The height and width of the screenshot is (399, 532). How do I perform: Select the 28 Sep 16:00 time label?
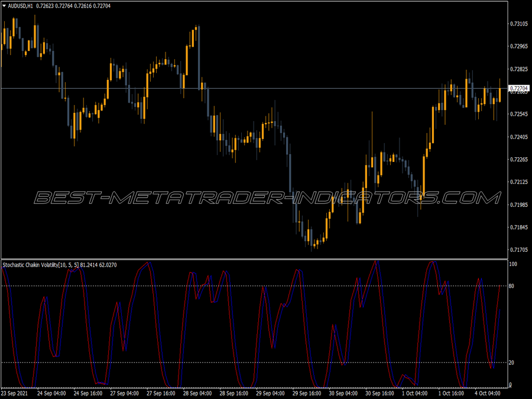233,393
